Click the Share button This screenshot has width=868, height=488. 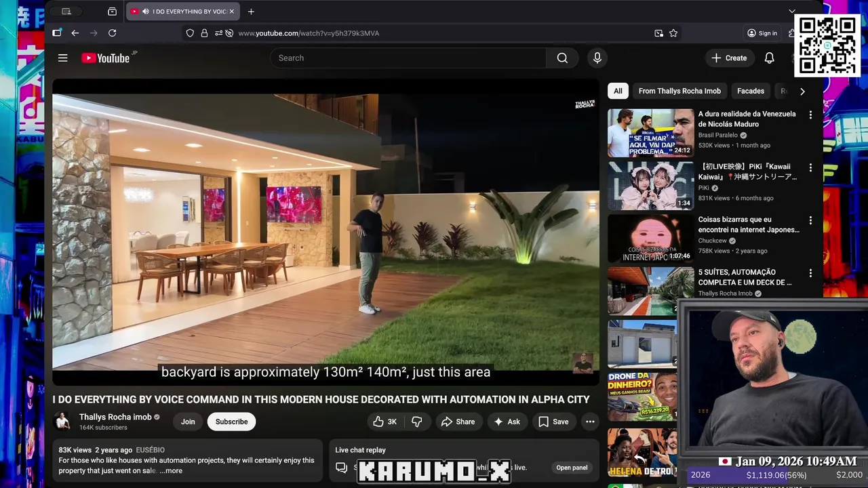tap(458, 422)
